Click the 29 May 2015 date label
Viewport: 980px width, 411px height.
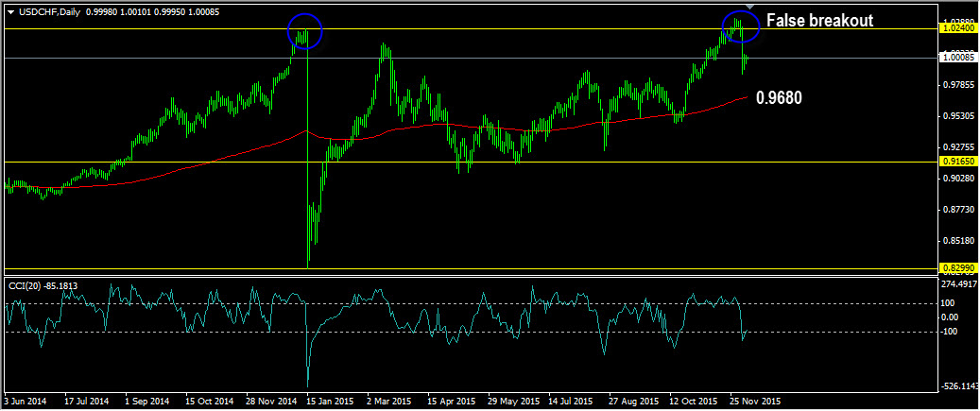click(x=513, y=400)
